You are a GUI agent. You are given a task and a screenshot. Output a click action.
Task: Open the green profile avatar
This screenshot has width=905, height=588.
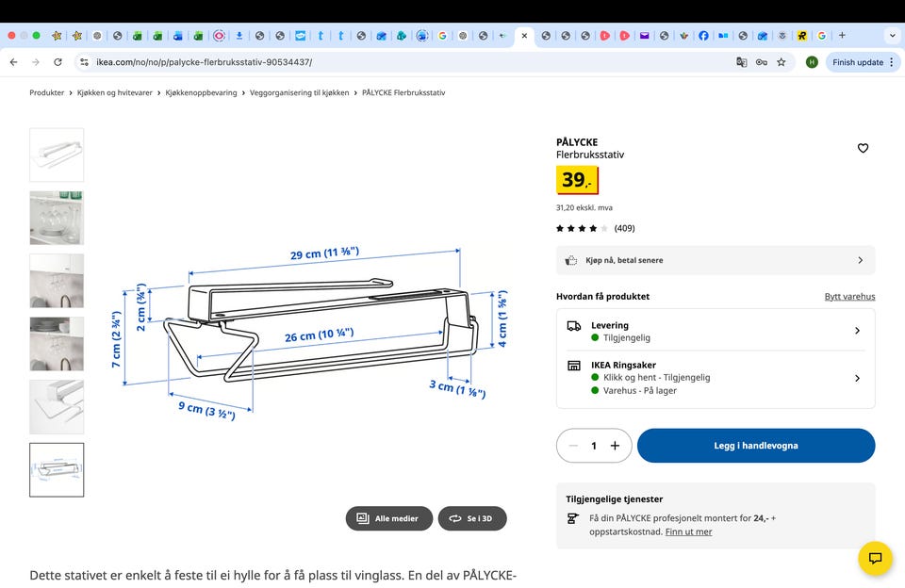pyautogui.click(x=812, y=62)
